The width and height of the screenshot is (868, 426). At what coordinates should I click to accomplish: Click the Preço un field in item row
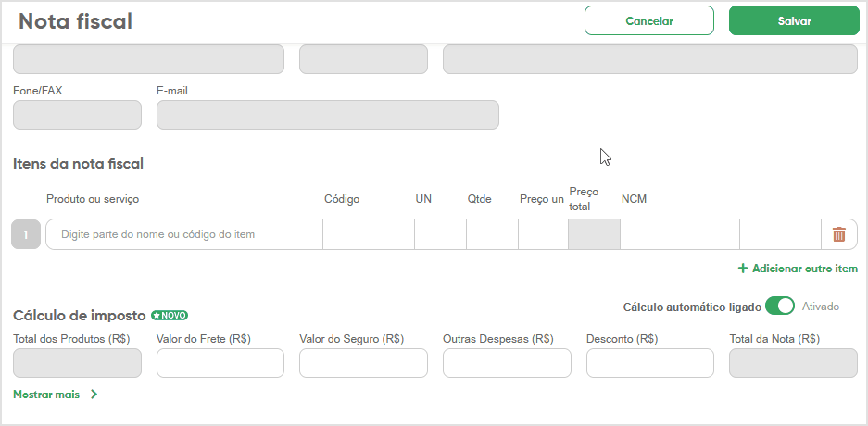543,234
